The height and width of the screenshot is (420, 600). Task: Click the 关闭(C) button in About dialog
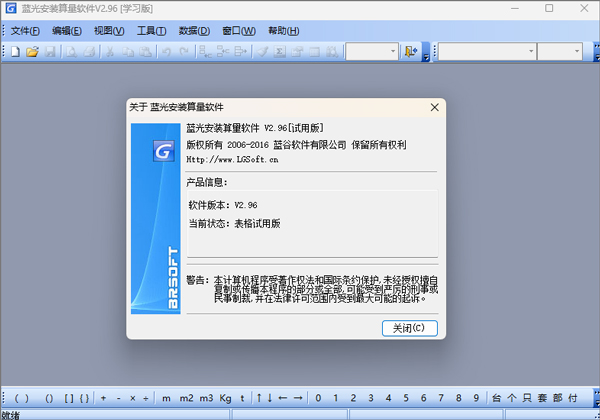(x=409, y=328)
